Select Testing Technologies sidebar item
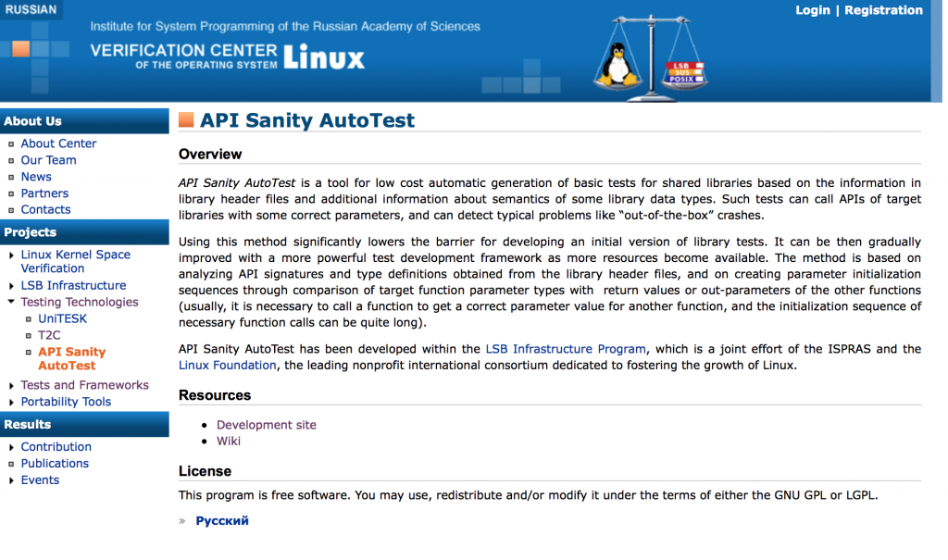948x560 pixels. pos(80,302)
